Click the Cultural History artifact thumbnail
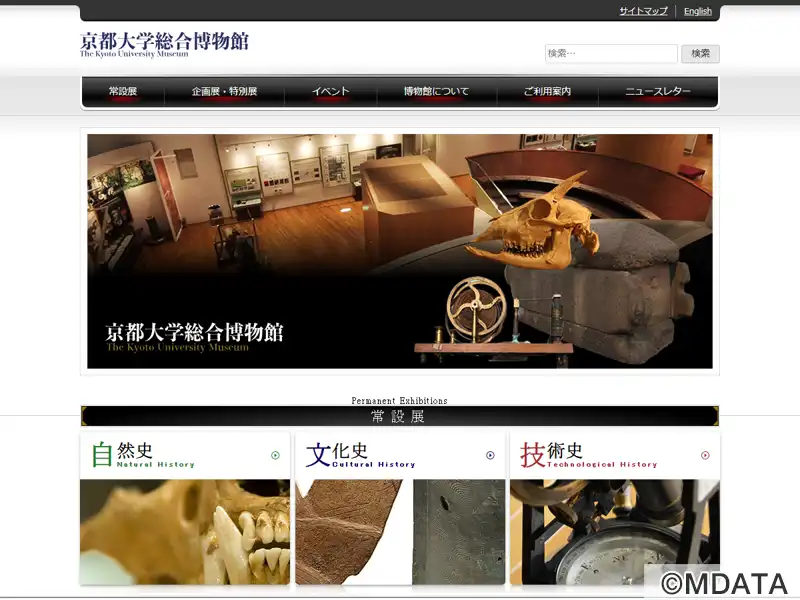The image size is (800, 600). 400,532
